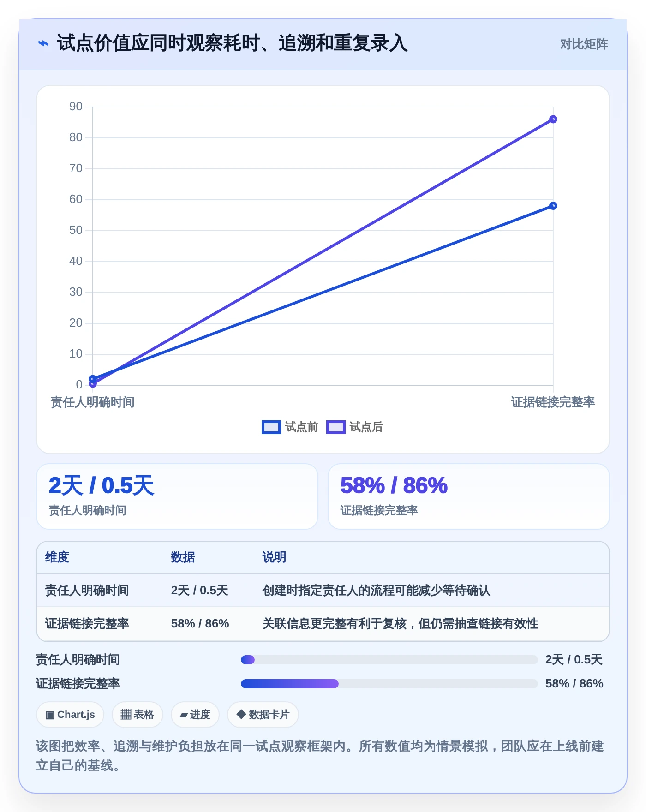Click the 说明 column header
646x812 pixels.
[x=274, y=557]
